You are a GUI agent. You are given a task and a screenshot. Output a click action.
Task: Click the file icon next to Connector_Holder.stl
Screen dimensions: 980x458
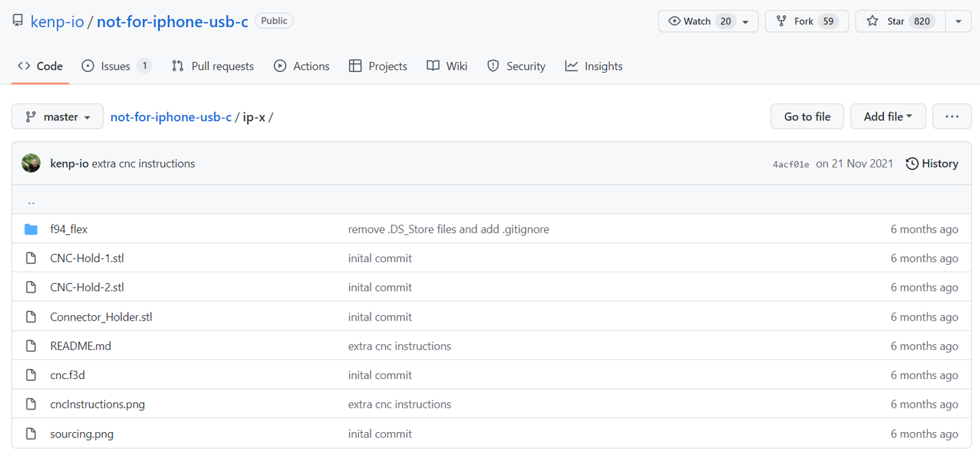(31, 317)
